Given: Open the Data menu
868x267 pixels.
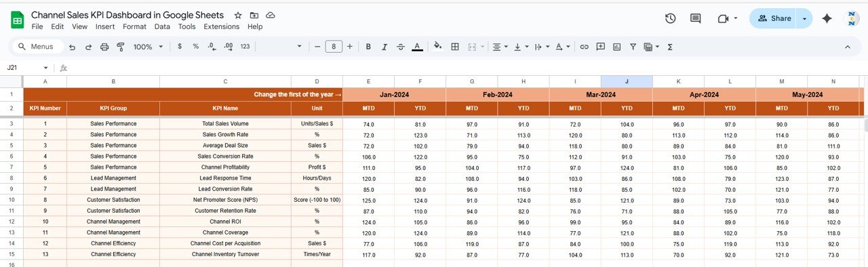Looking at the screenshot, I should coord(162,26).
